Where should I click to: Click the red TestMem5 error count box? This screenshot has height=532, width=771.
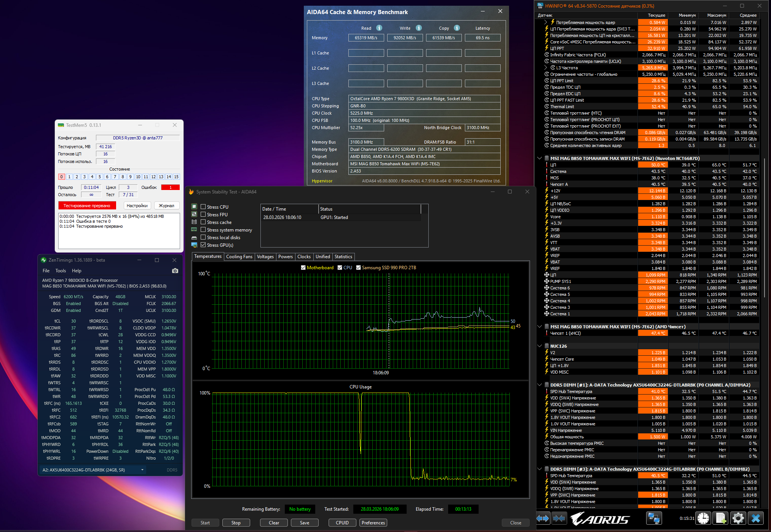[x=170, y=187]
